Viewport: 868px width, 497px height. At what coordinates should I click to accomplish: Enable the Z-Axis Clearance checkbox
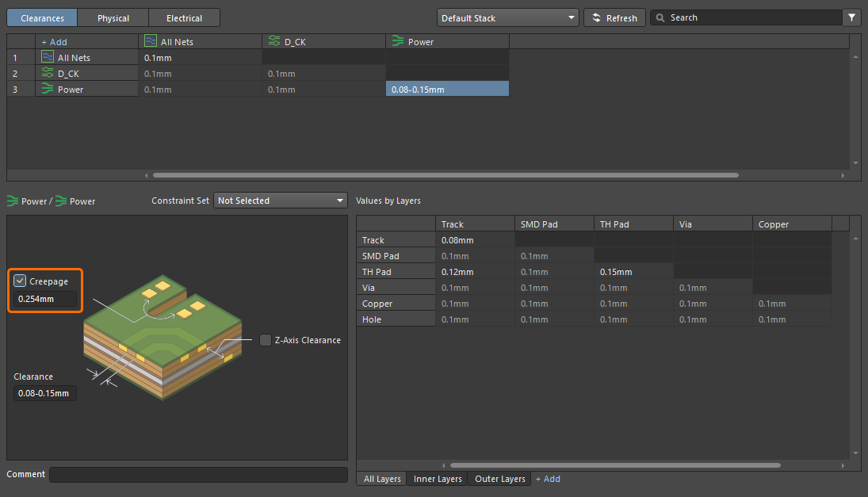[x=266, y=340]
